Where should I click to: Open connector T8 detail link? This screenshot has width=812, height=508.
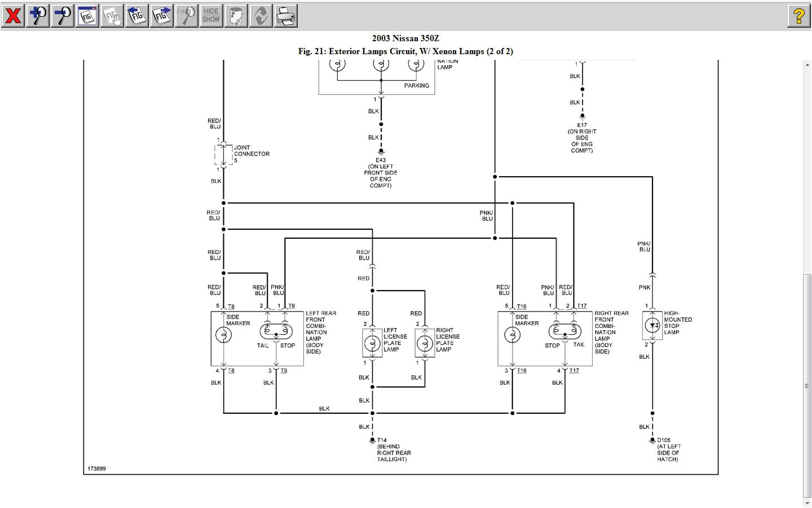(231, 306)
